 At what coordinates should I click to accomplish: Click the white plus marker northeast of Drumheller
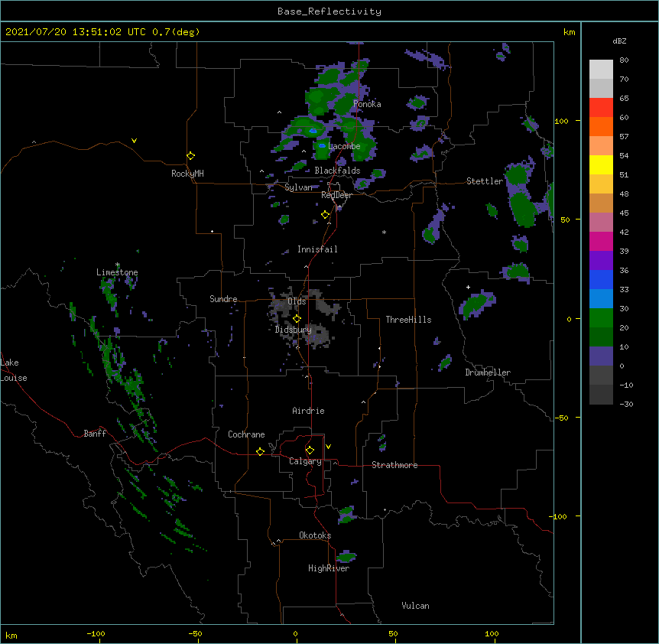tap(468, 287)
